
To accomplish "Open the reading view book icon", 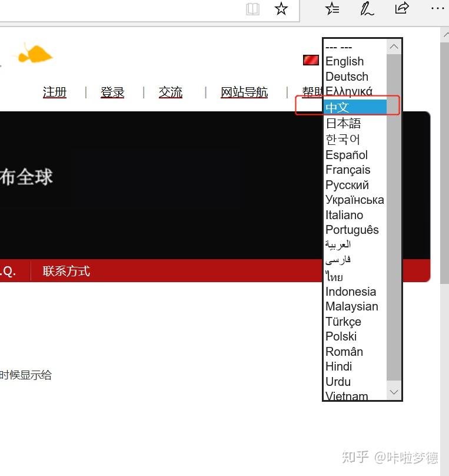I will (x=252, y=9).
